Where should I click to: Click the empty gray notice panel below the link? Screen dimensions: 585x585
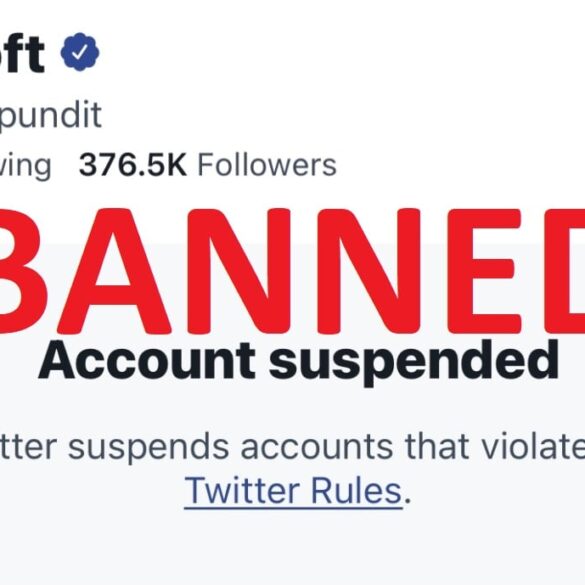tap(292, 547)
